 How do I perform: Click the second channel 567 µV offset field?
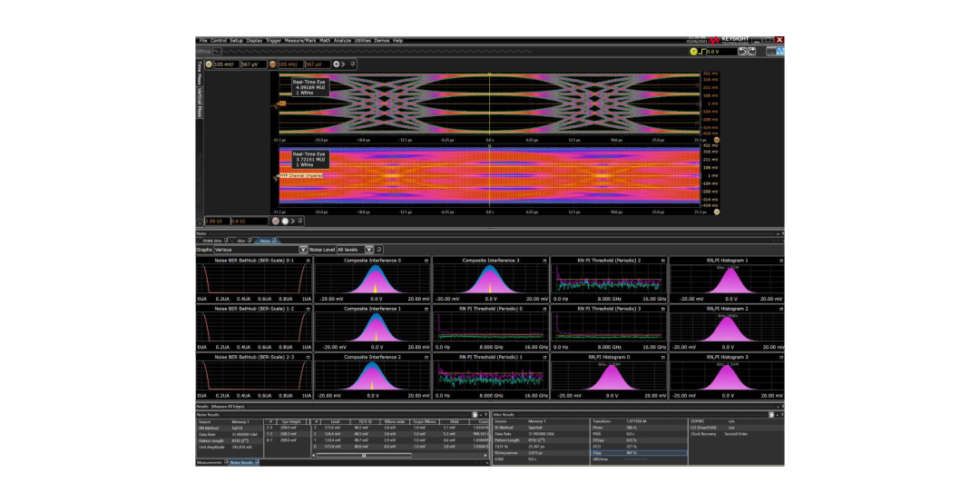point(318,64)
